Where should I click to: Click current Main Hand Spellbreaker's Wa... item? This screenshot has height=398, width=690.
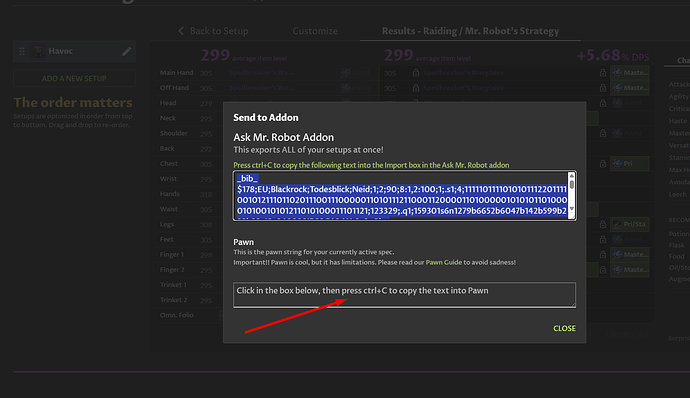(x=261, y=73)
